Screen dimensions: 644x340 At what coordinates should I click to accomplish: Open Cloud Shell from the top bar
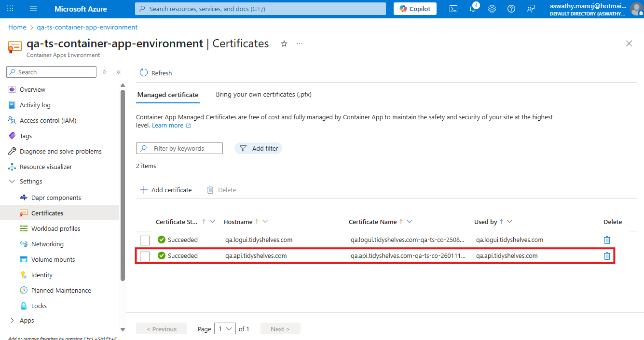coord(453,9)
